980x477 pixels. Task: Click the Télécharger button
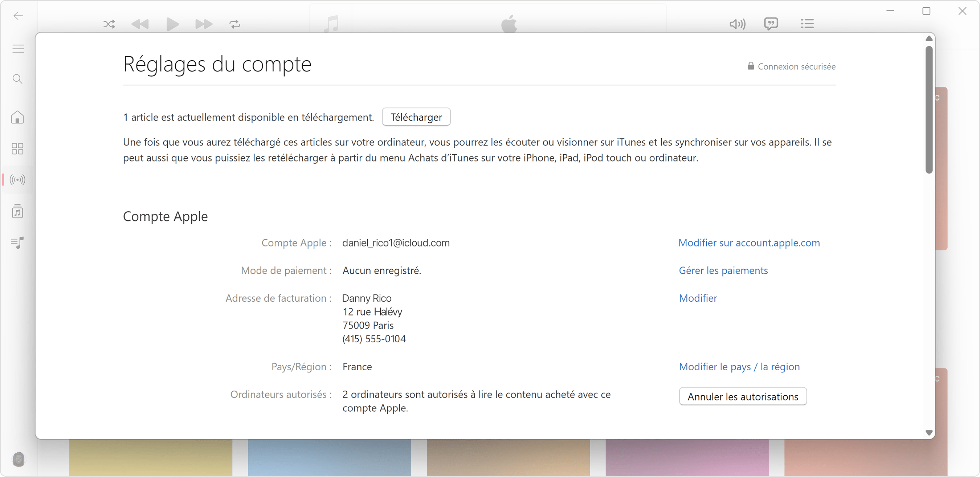point(416,117)
